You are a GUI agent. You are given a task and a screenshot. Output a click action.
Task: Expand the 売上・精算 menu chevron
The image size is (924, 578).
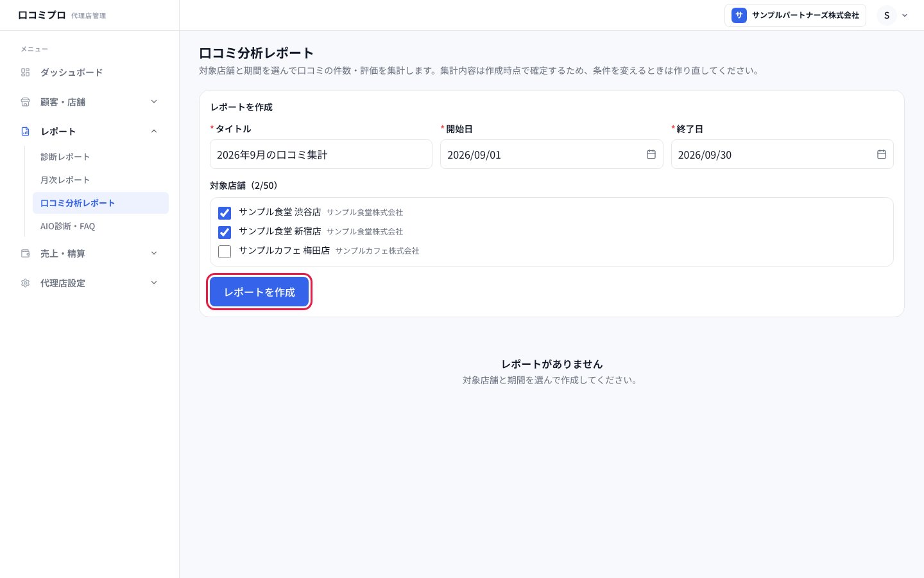click(x=154, y=253)
